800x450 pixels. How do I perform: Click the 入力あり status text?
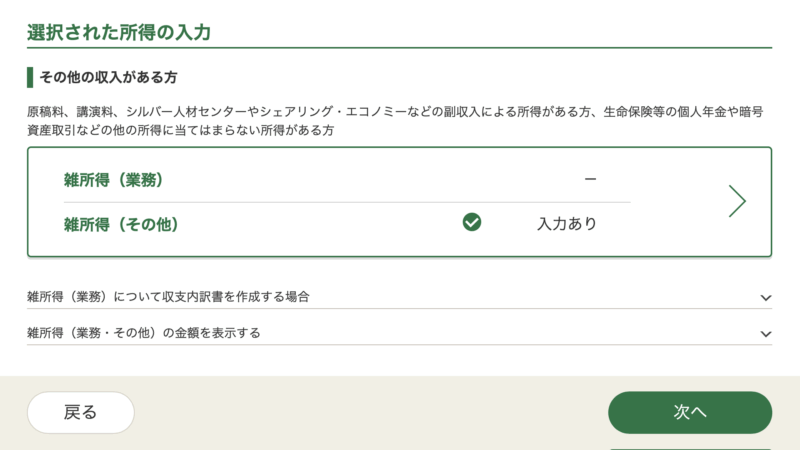pyautogui.click(x=567, y=223)
